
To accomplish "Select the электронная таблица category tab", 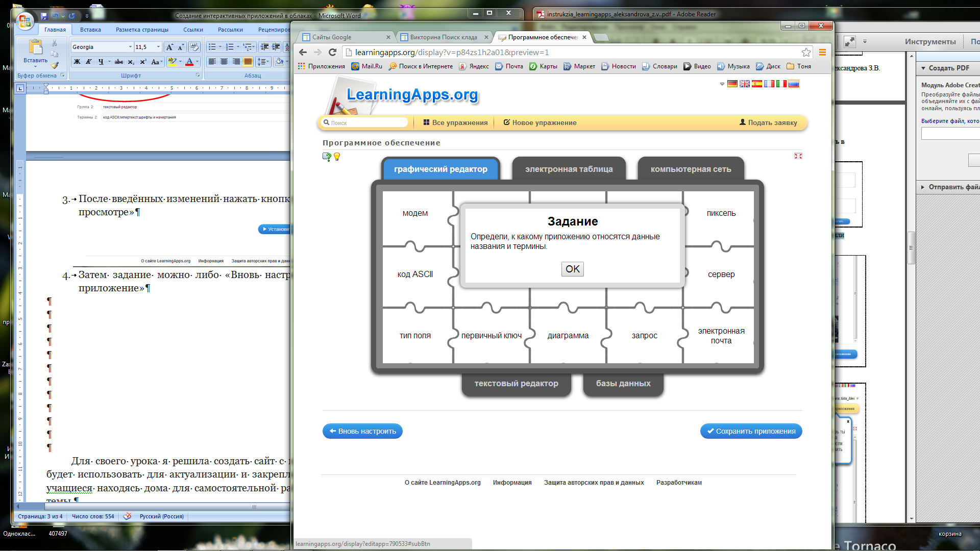I will [569, 169].
